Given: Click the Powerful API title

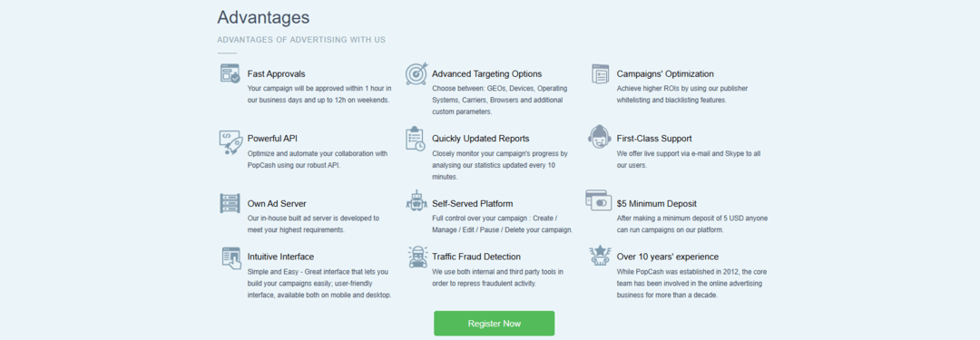Looking at the screenshot, I should pos(272,138).
